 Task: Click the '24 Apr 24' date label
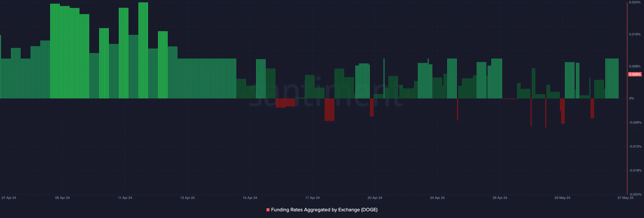point(437,198)
